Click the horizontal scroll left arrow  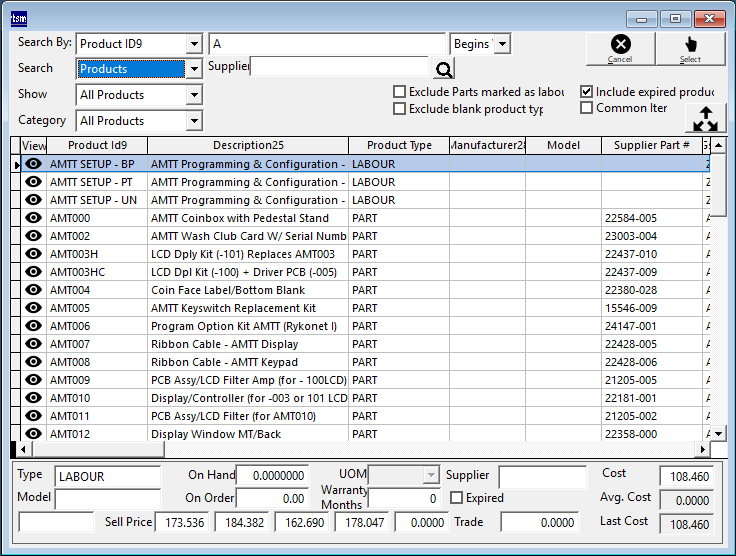tap(23, 449)
